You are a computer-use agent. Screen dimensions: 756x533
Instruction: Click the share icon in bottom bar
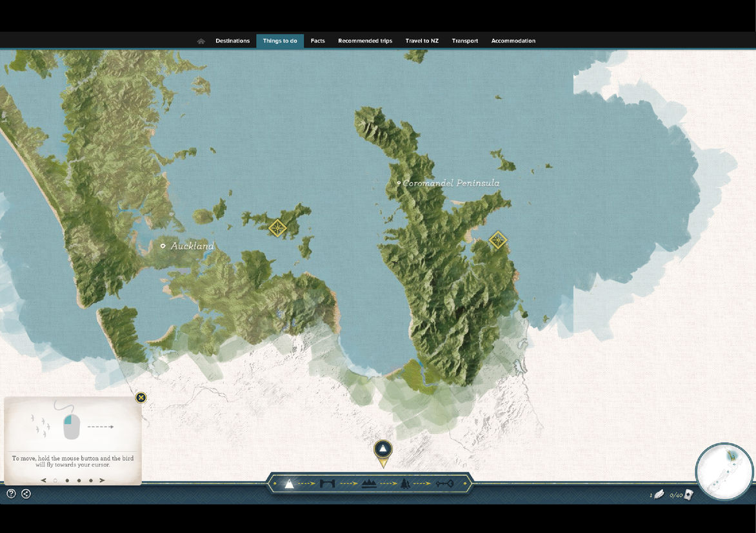point(26,494)
